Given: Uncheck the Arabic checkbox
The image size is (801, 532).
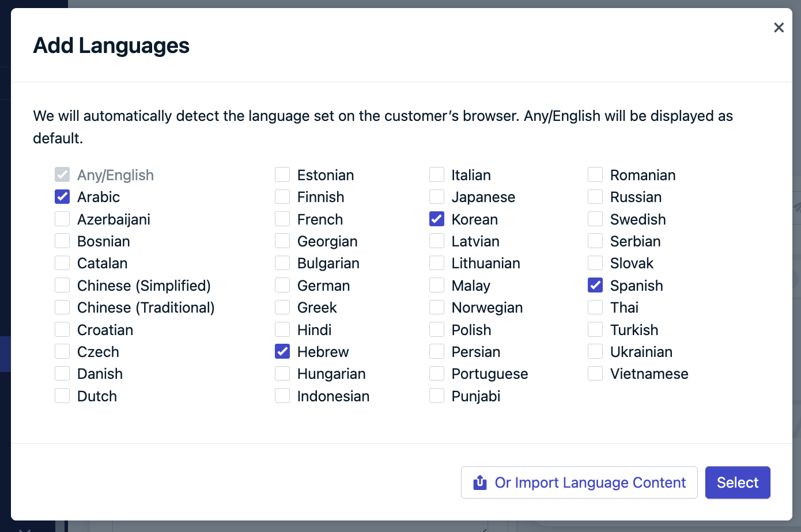Looking at the screenshot, I should pyautogui.click(x=62, y=197).
